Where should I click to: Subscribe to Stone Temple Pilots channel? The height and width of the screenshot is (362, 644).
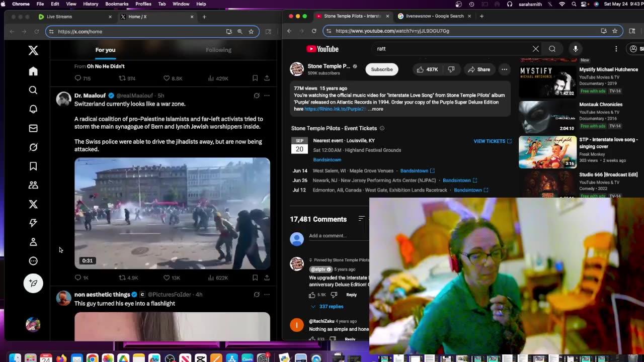coord(382,69)
